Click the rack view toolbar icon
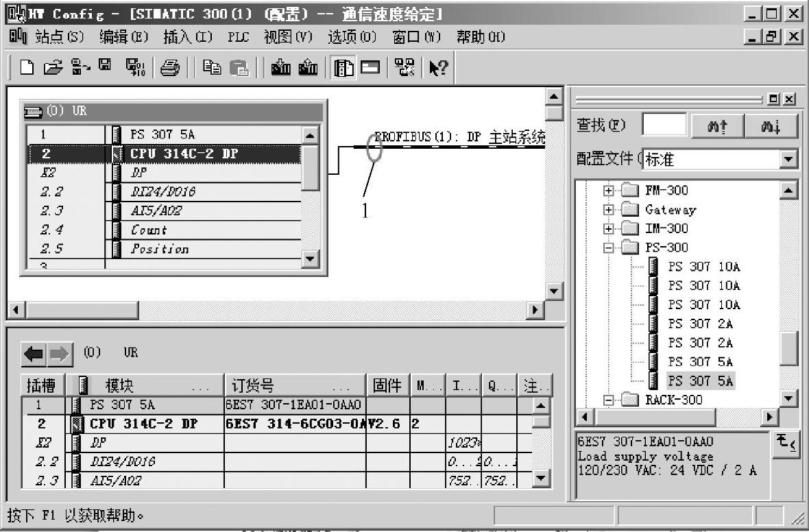 pos(370,67)
